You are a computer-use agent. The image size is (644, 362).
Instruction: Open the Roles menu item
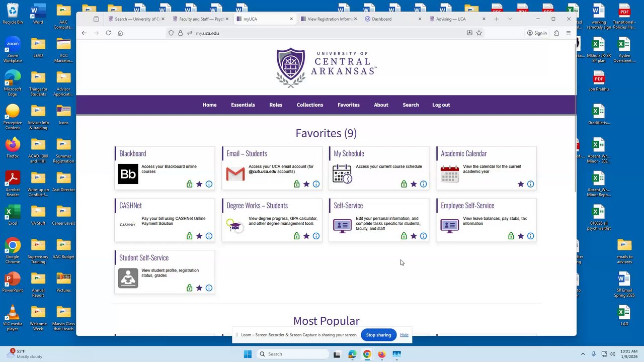coord(276,105)
